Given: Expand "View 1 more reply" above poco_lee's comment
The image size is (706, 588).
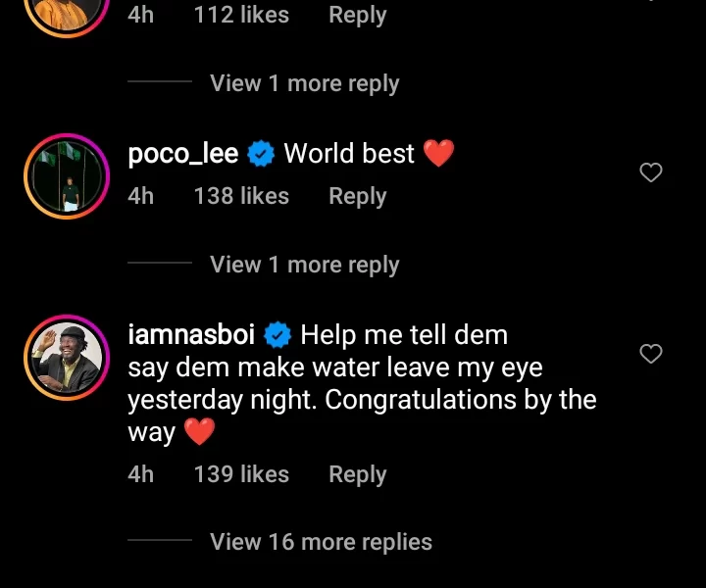Looking at the screenshot, I should (304, 83).
